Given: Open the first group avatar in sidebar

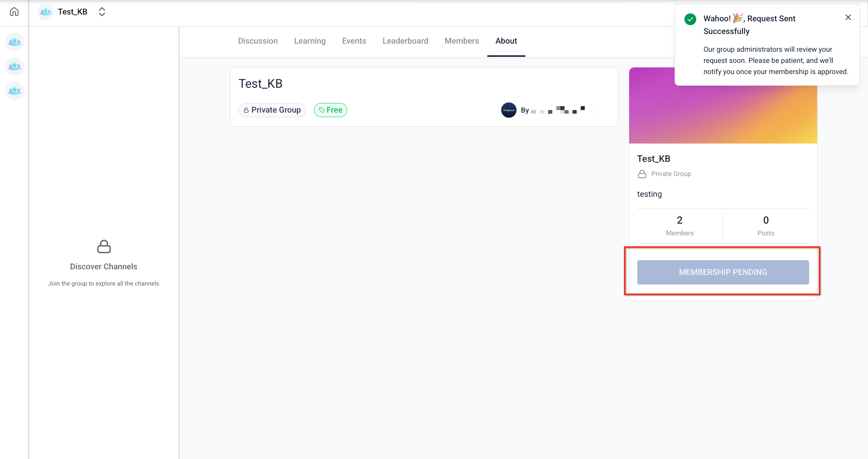Looking at the screenshot, I should [x=14, y=42].
